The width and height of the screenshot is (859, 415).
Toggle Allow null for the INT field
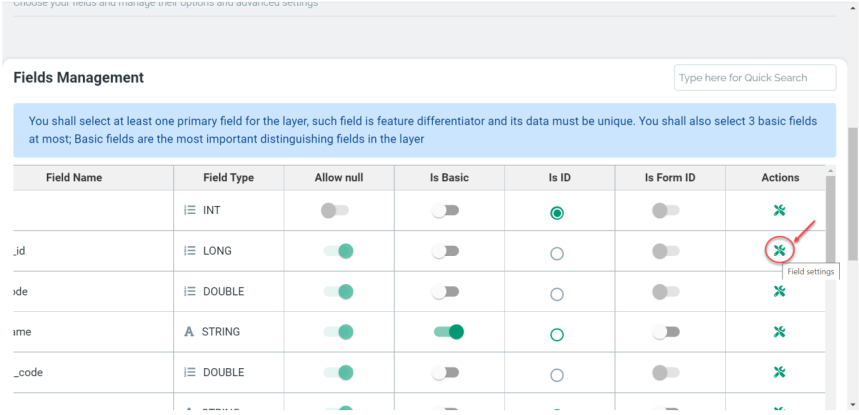coord(335,211)
